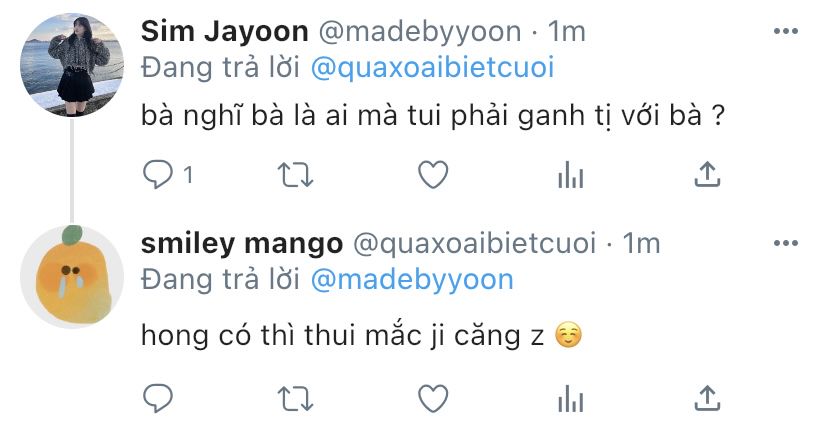Reply to smiley mango's tweet
The height and width of the screenshot is (431, 828).
(x=158, y=398)
